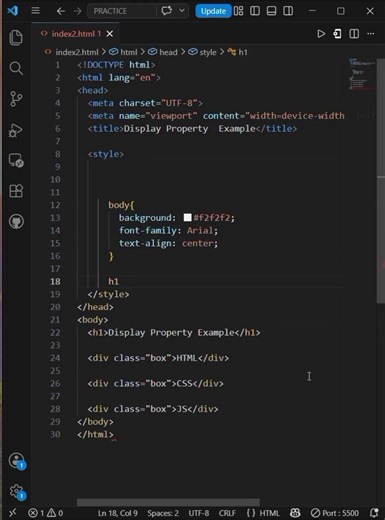This screenshot has width=385, height=520.
Task: Toggle the primary side bar
Action: 255,11
